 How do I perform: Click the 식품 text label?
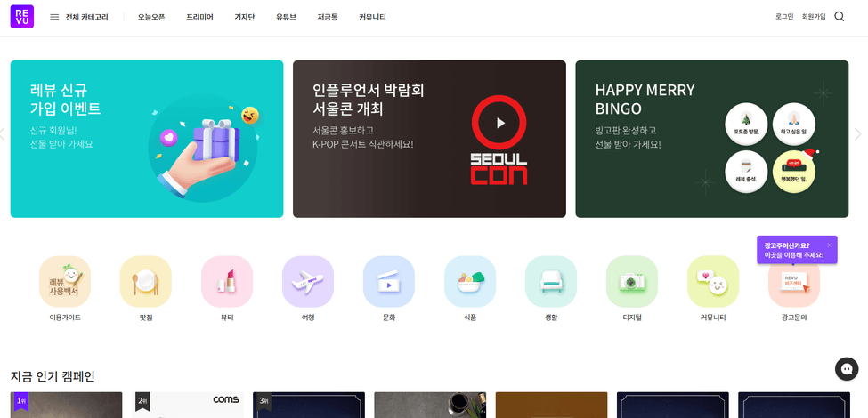click(x=470, y=318)
